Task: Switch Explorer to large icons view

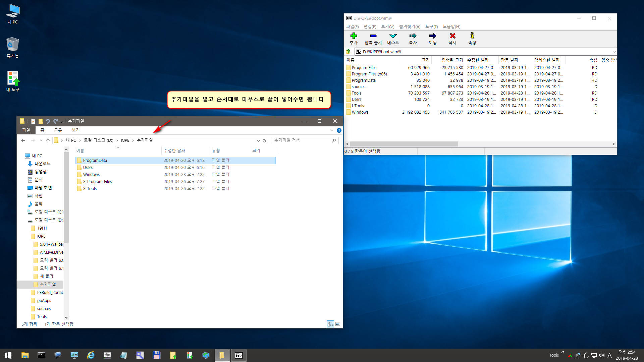Action: [x=338, y=324]
